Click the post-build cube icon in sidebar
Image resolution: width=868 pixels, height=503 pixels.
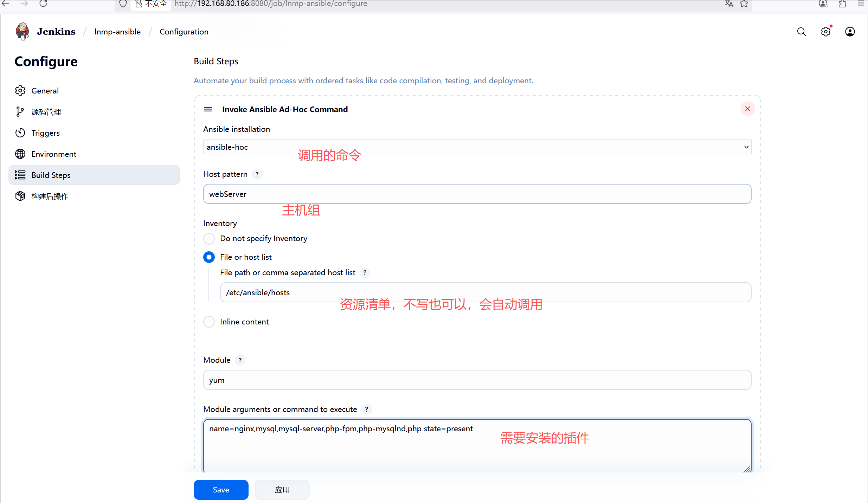tap(20, 196)
